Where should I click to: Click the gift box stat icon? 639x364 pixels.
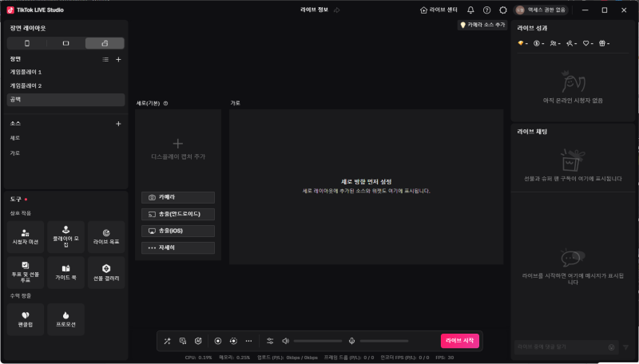[602, 43]
